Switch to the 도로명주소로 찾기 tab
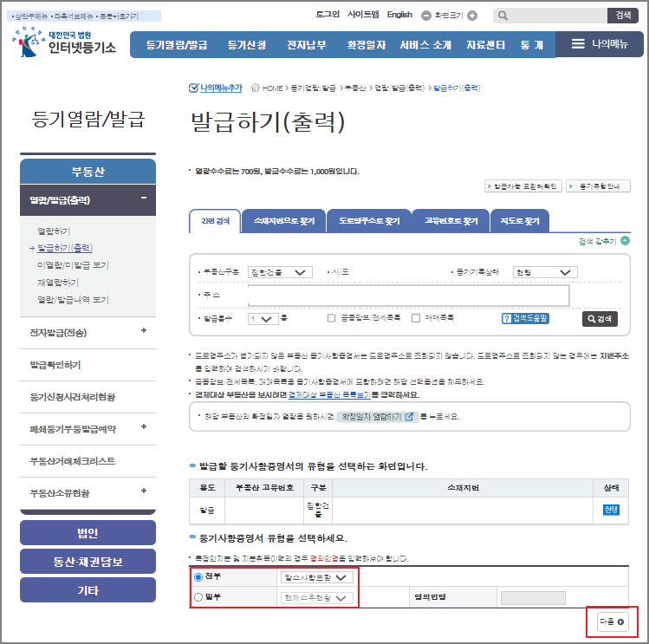The image size is (649, 644). click(x=369, y=221)
